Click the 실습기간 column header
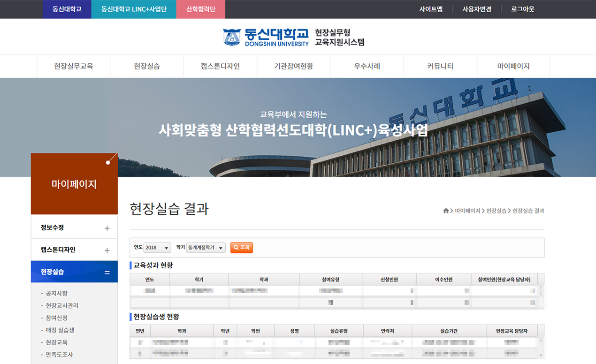 449,331
